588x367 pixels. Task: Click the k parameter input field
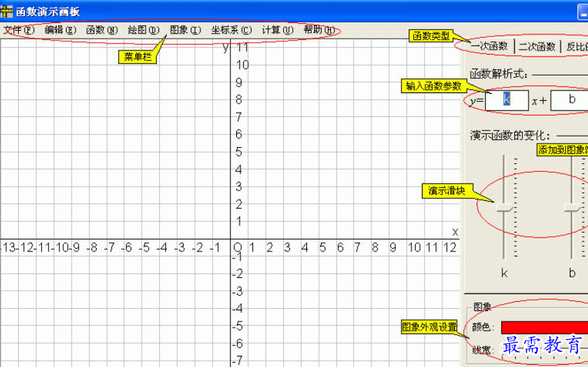(507, 100)
